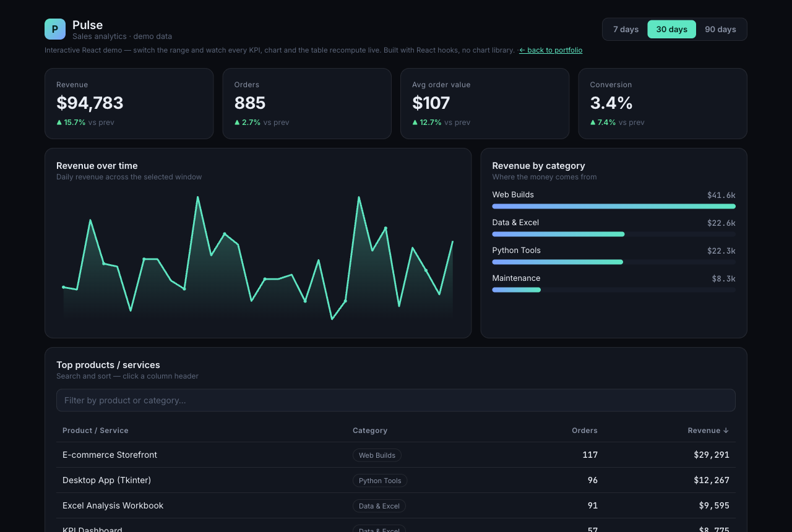Click the $22.6k Data & Excel amount
Viewport: 792px width, 532px height.
pyautogui.click(x=721, y=223)
